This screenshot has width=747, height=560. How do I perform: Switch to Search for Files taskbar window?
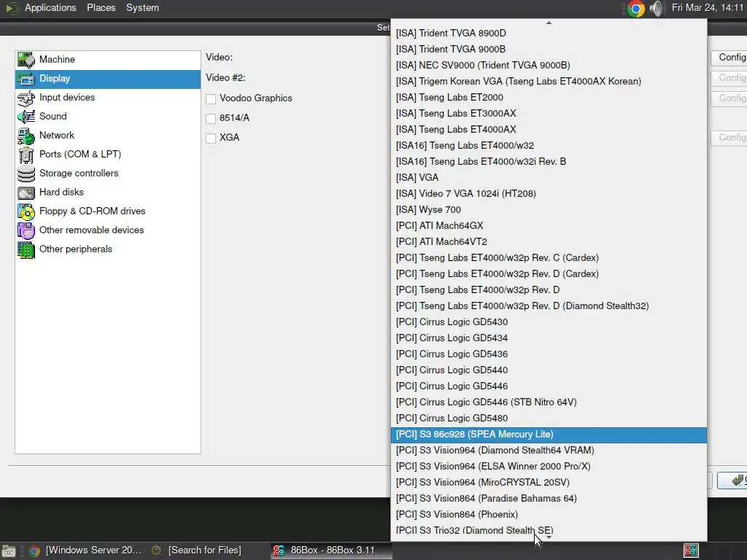tap(196, 551)
